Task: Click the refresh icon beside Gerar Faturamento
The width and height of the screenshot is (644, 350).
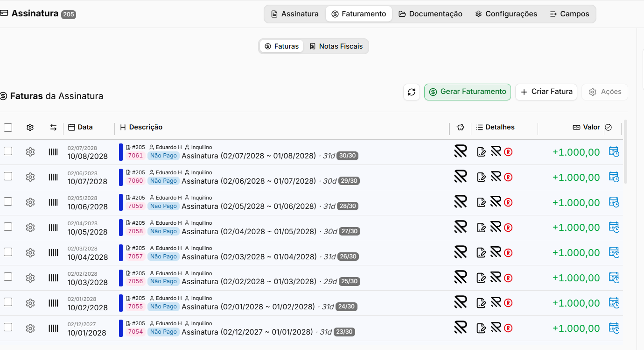Action: click(412, 92)
